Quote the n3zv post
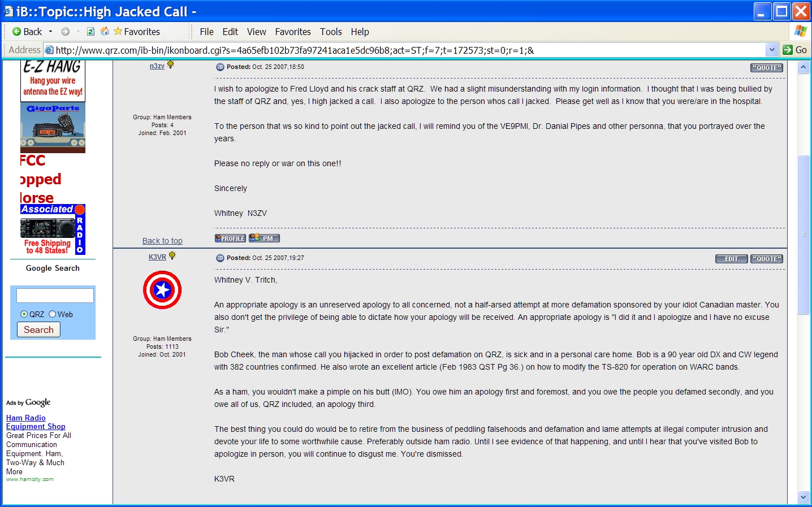The width and height of the screenshot is (812, 507). point(767,68)
